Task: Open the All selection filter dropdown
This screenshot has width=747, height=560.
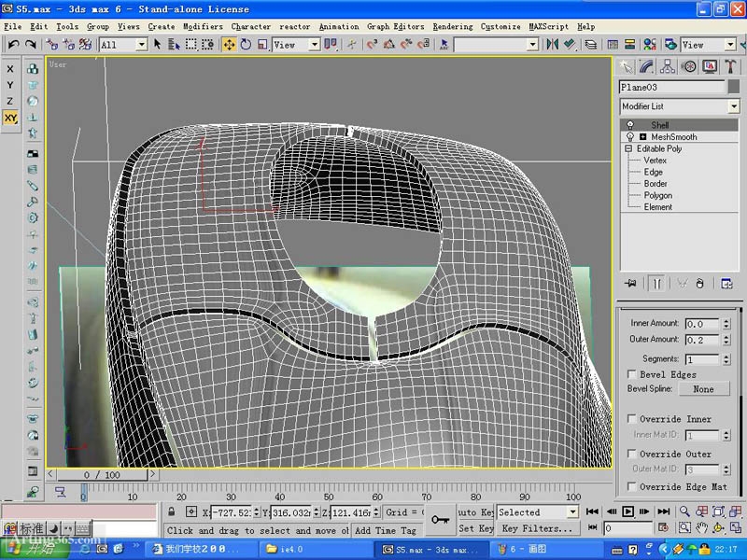Action: coord(140,44)
